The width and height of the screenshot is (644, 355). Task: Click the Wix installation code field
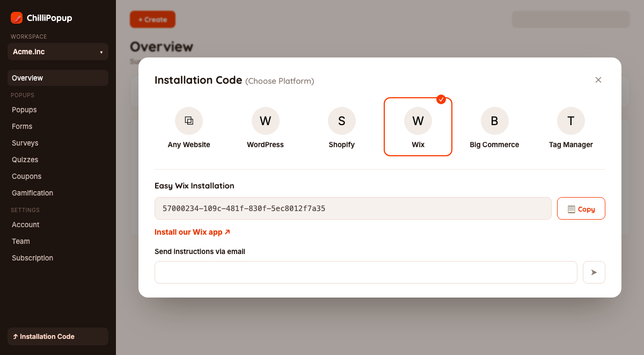[x=353, y=208]
